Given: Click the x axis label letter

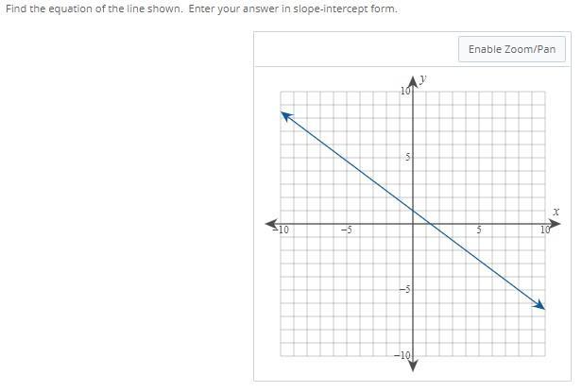Looking at the screenshot, I should 556,212.
